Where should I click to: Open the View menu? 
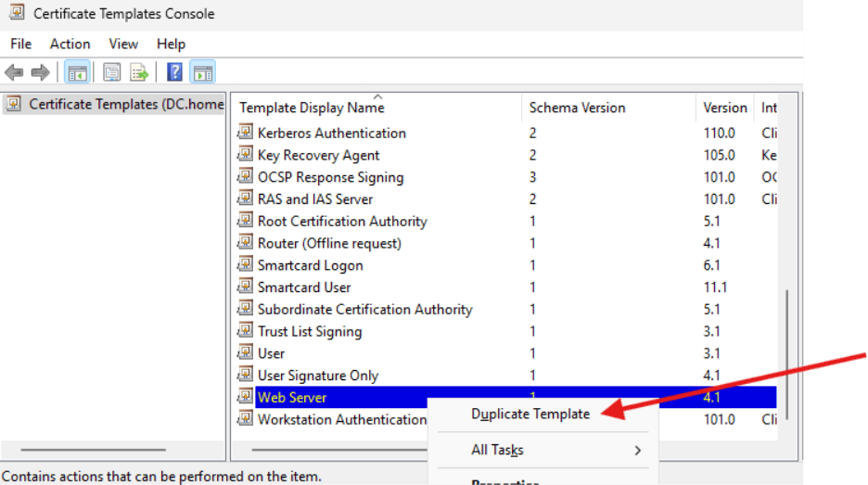(123, 44)
